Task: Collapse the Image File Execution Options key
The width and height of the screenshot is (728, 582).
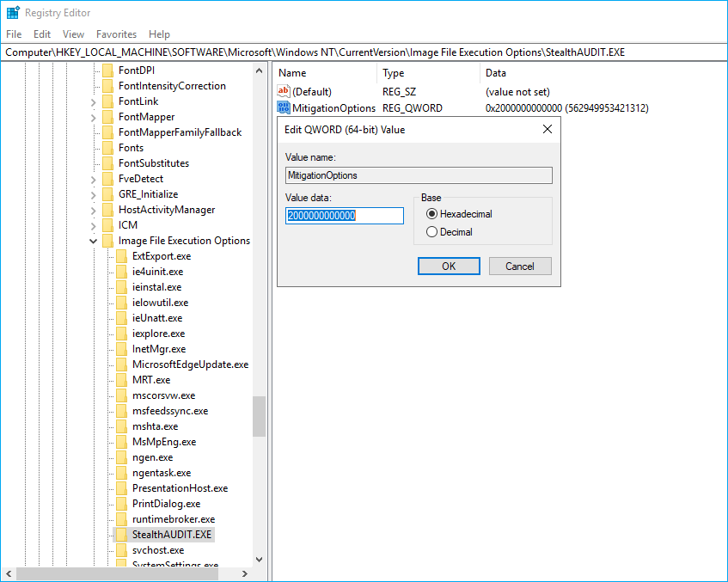Action: pos(94,240)
